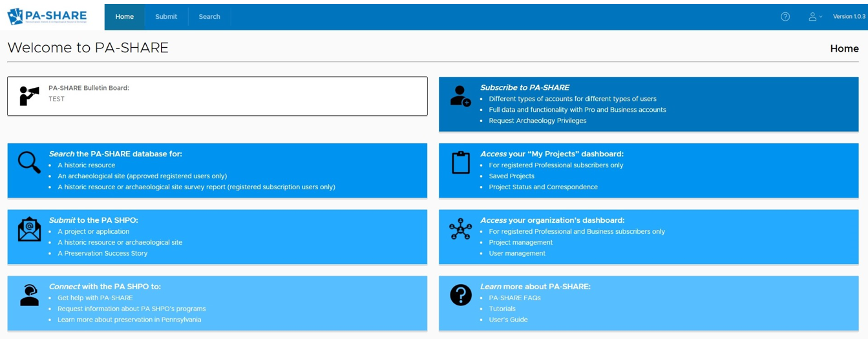Click the Connect headset support icon
This screenshot has height=339, width=868.
click(29, 295)
